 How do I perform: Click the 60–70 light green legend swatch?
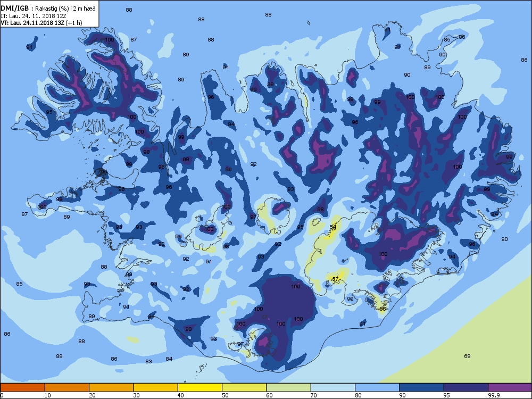point(289,387)
